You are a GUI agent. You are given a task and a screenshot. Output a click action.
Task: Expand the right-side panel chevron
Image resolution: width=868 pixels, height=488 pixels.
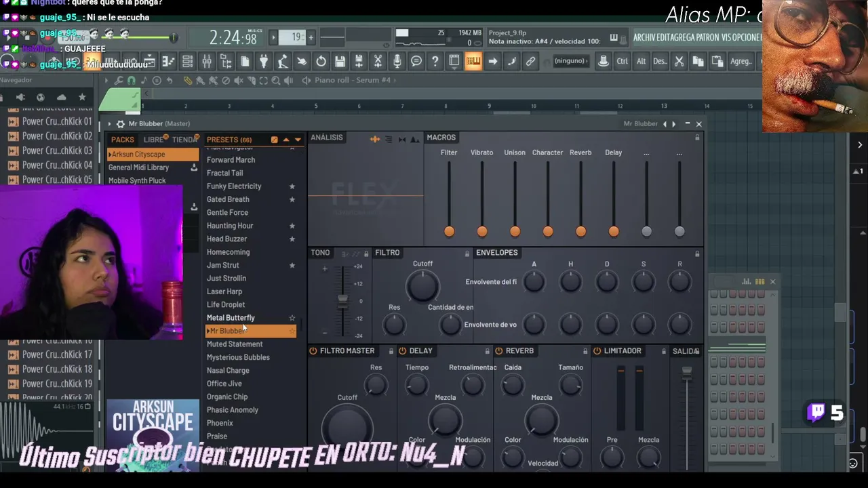860,144
